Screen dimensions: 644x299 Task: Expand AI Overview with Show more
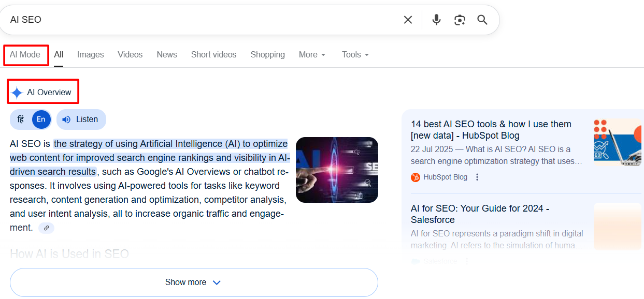pos(193,282)
